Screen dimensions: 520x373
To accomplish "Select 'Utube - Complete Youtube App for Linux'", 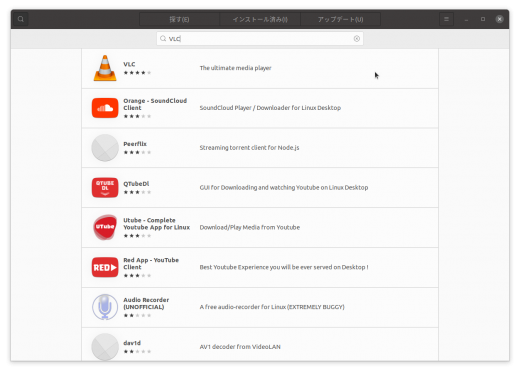I will 156,224.
